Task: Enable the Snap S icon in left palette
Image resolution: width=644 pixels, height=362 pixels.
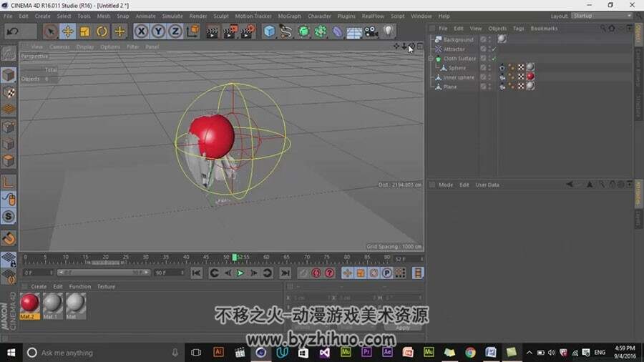Action: (x=9, y=216)
